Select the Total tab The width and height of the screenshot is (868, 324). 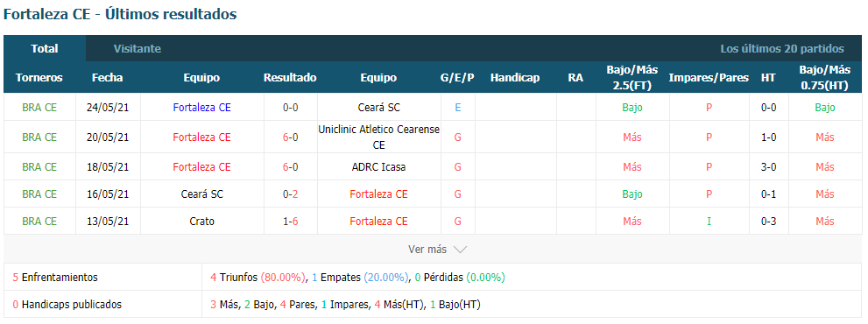pyautogui.click(x=45, y=49)
